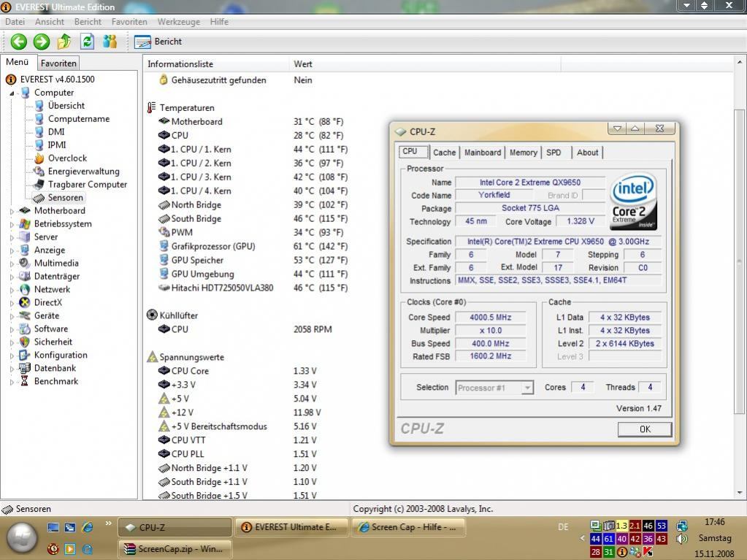
Task: Go up one level with the toolbar icon
Action: click(x=64, y=42)
